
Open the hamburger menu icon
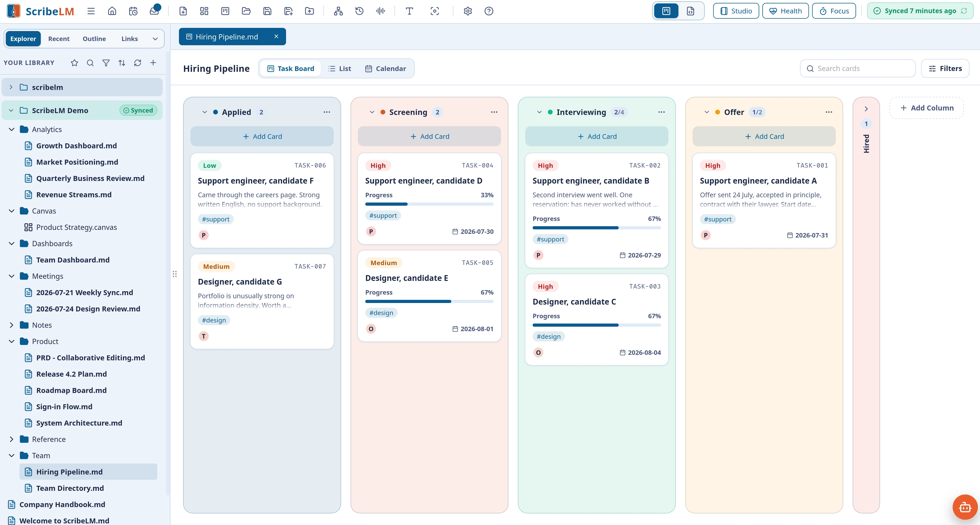pyautogui.click(x=91, y=11)
